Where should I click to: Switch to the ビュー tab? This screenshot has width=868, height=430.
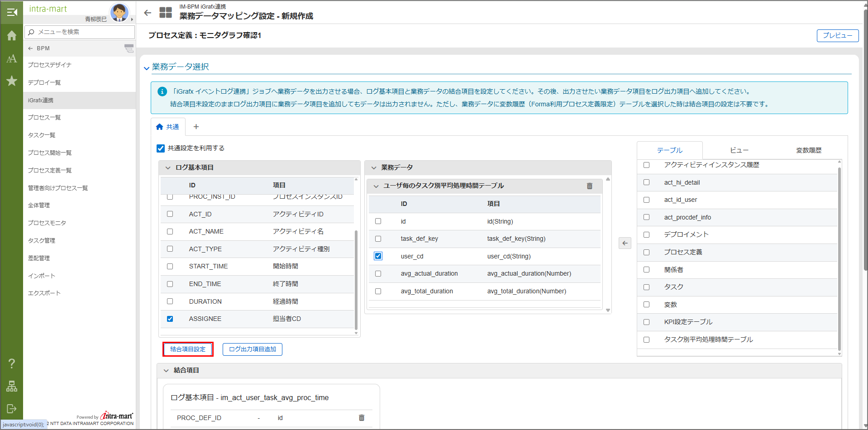tap(739, 150)
